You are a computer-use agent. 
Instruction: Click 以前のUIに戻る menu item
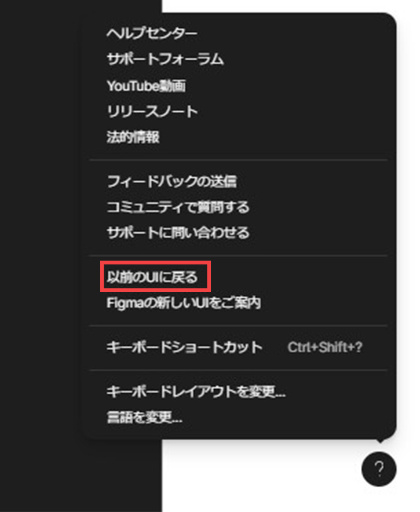point(152,277)
